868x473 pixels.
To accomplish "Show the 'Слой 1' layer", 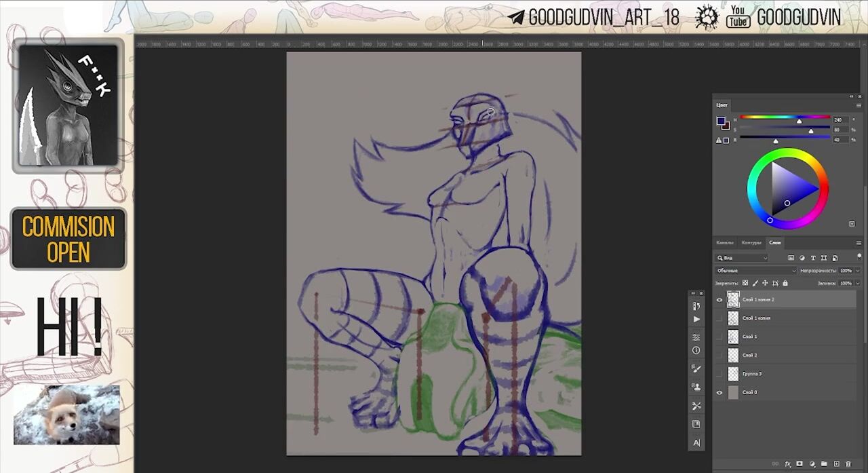I will click(x=719, y=337).
